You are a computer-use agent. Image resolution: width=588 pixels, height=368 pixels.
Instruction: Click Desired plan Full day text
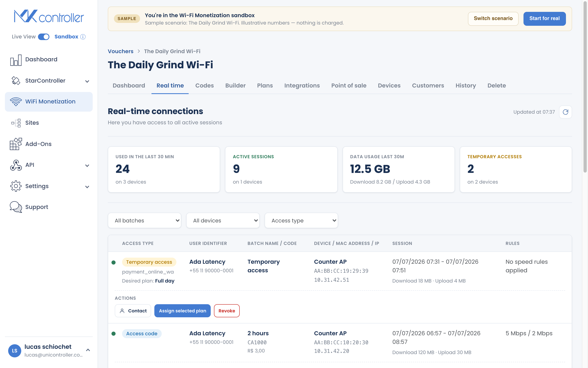[x=148, y=281]
